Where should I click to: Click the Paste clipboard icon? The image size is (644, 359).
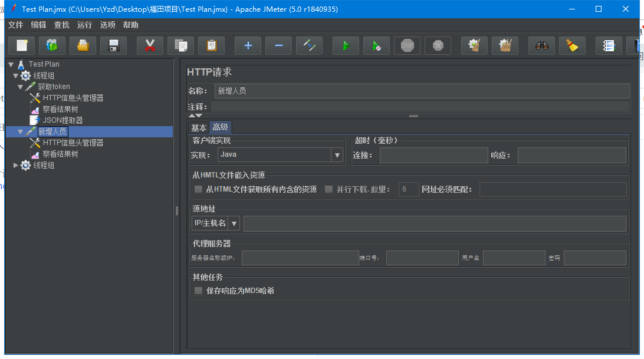pos(211,45)
